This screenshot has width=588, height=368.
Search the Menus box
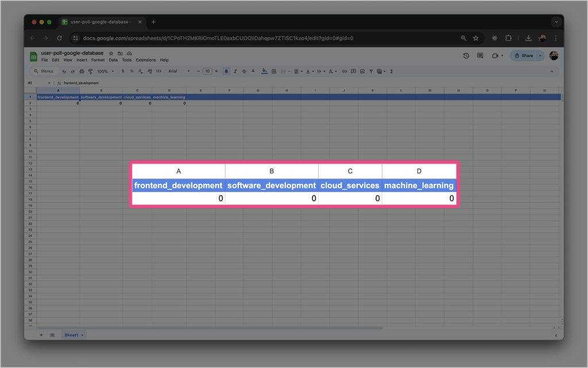(x=44, y=71)
